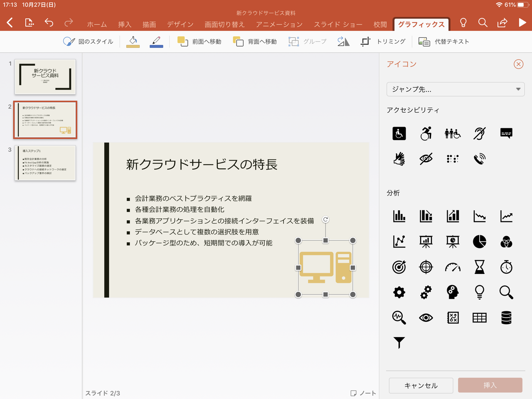The image size is (532, 399).
Task: Open the 図のスタイル picture styles menu
Action: 88,42
